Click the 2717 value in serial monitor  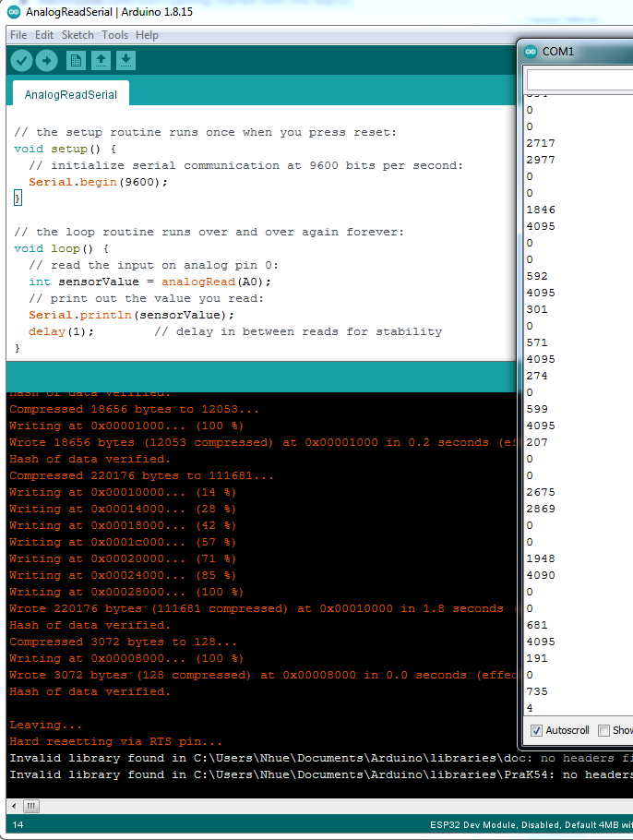tap(541, 143)
